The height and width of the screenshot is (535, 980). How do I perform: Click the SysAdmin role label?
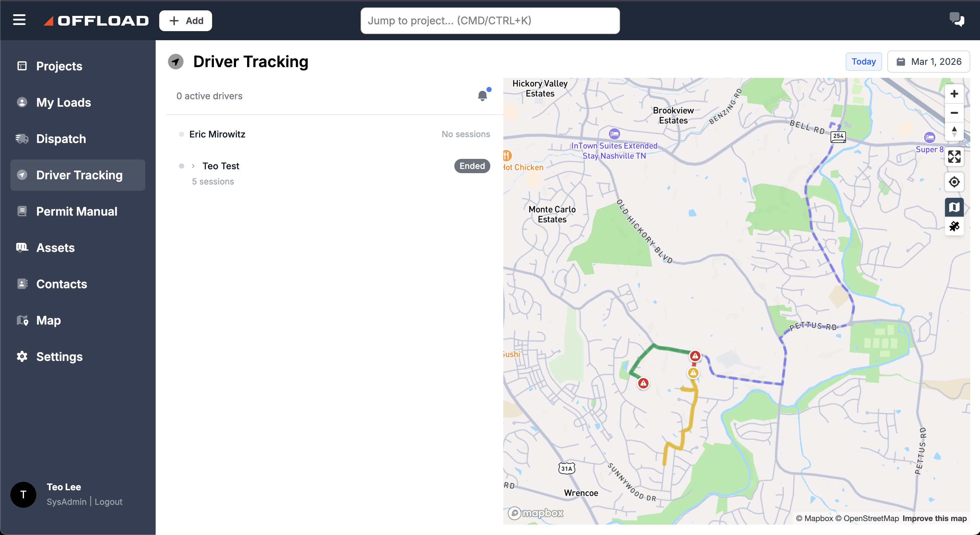point(66,502)
